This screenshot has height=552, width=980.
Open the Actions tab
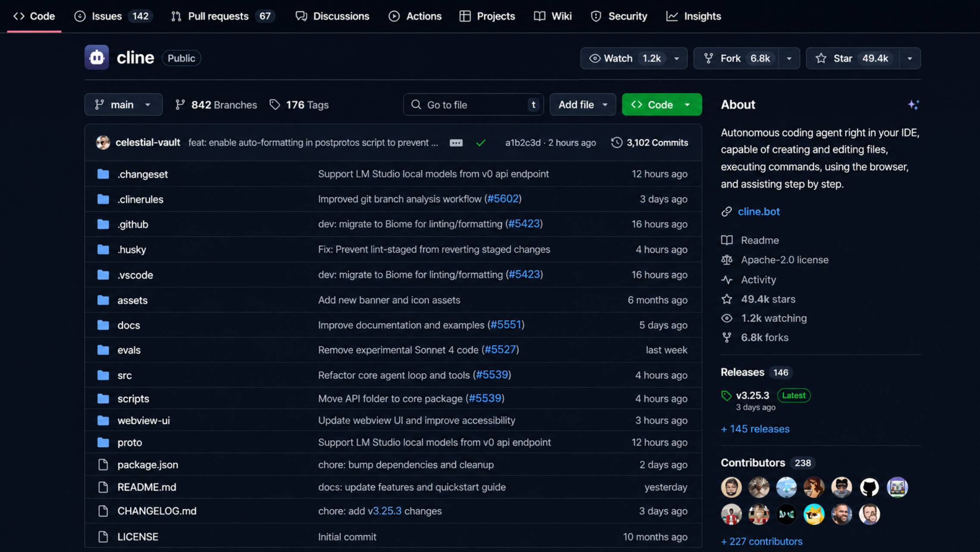tap(415, 16)
